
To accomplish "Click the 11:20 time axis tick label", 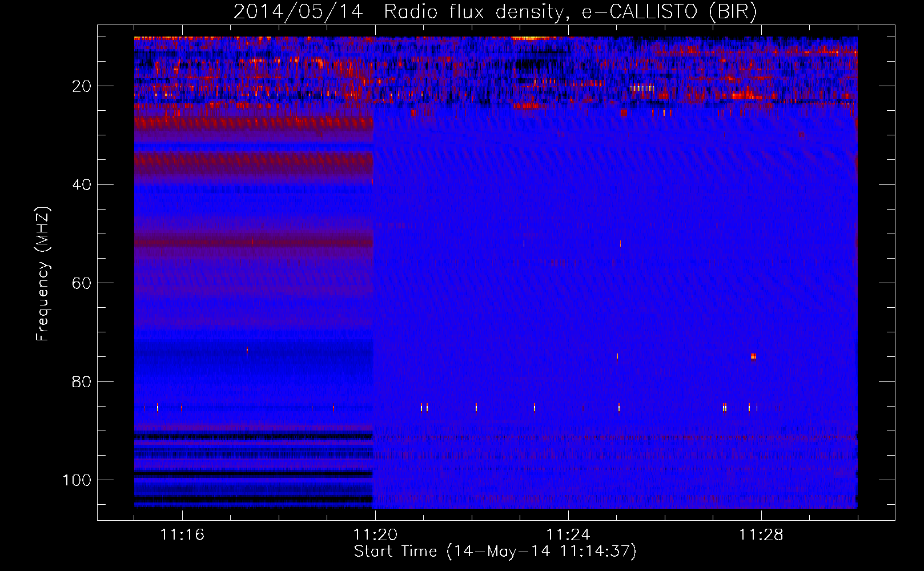I will coord(375,535).
